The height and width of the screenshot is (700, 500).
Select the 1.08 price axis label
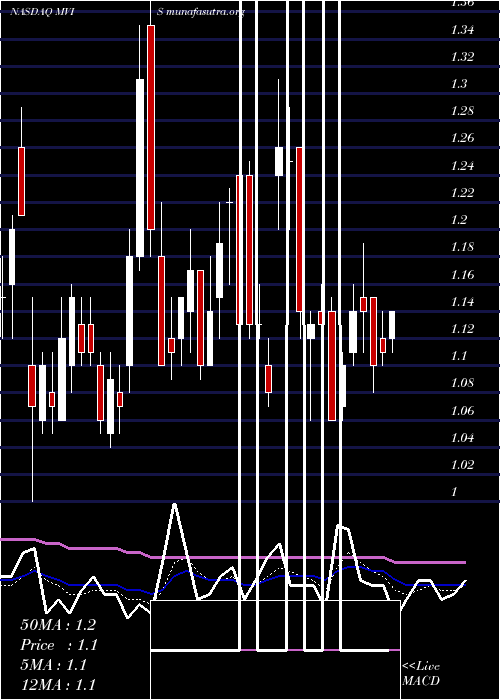[462, 383]
